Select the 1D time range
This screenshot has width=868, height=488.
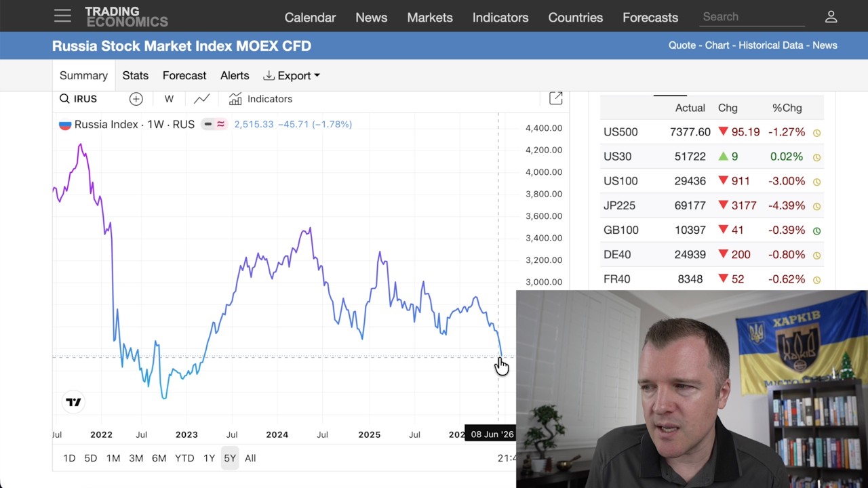pos(69,458)
